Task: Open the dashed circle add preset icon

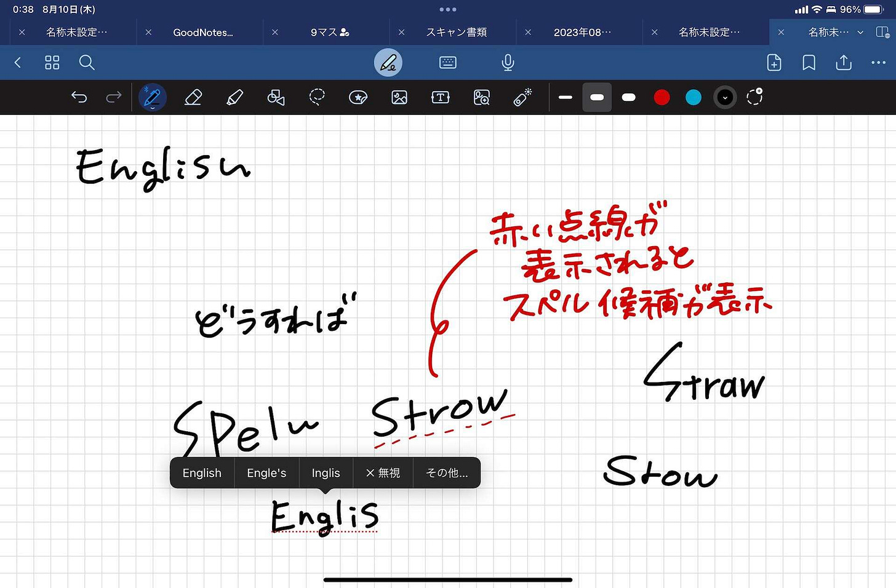Action: pyautogui.click(x=754, y=97)
